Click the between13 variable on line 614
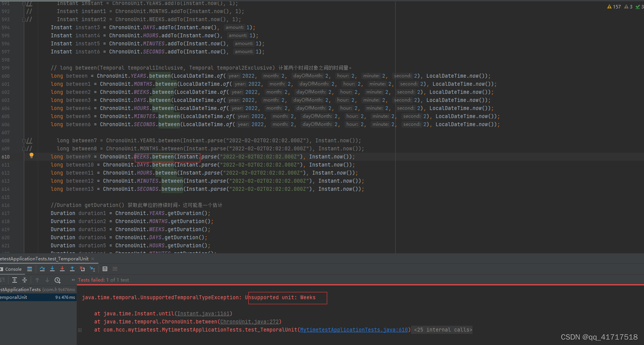644x345 pixels. [x=80, y=189]
